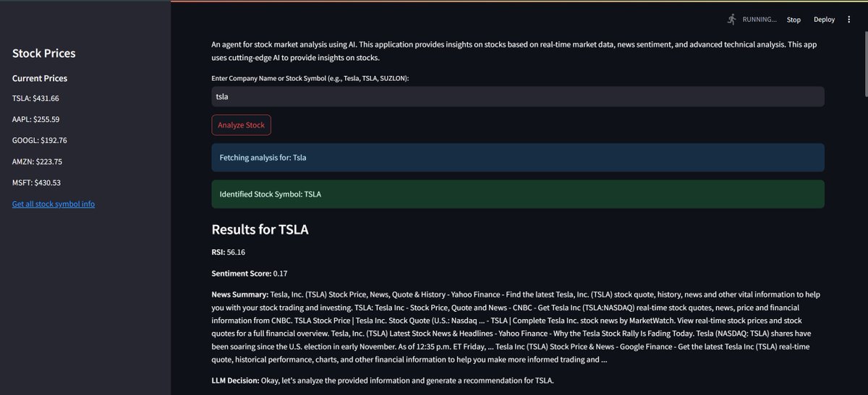
Task: Focus the stock symbol input field
Action: pos(518,96)
